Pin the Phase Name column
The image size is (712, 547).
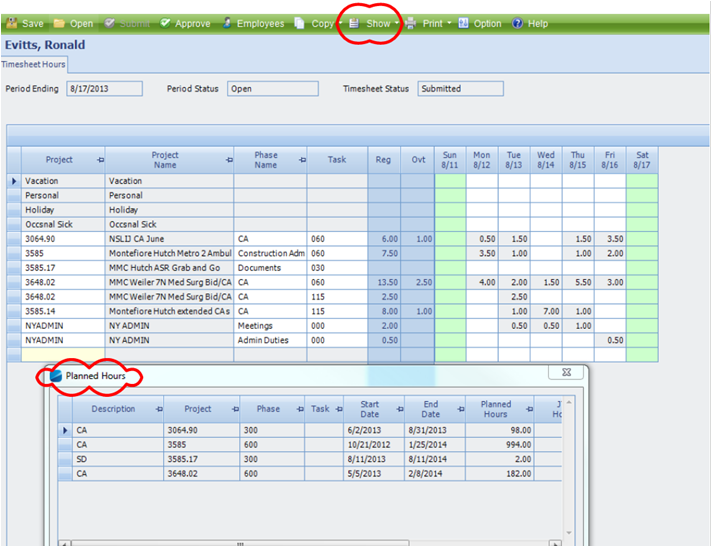tap(302, 160)
